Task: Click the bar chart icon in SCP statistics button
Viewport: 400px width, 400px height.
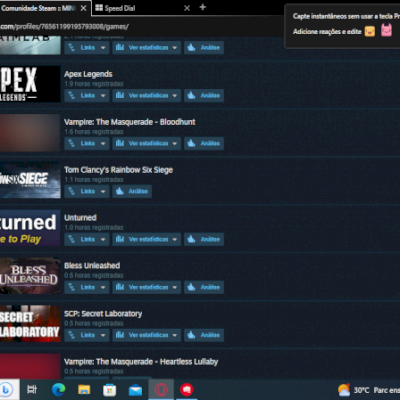Action: pos(120,335)
